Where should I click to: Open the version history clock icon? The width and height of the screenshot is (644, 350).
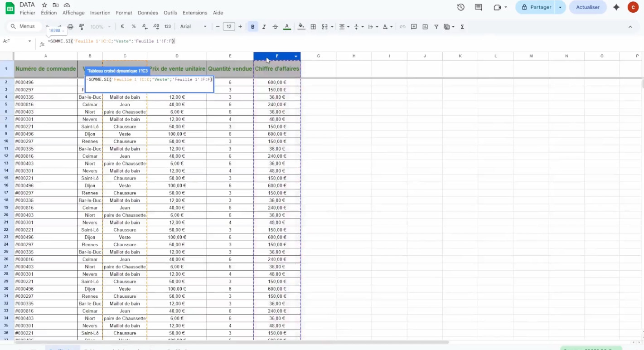tap(461, 7)
